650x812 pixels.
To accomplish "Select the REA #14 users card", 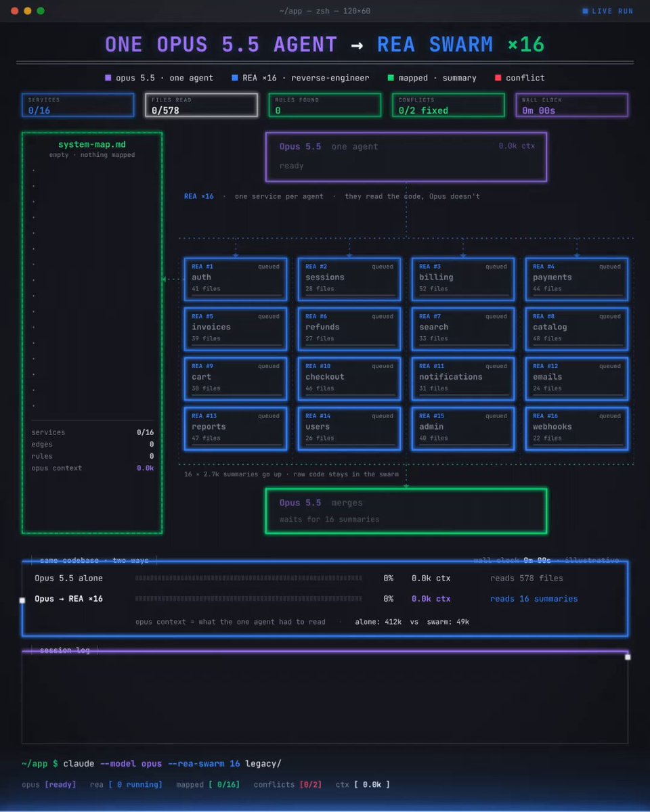I will (x=349, y=429).
